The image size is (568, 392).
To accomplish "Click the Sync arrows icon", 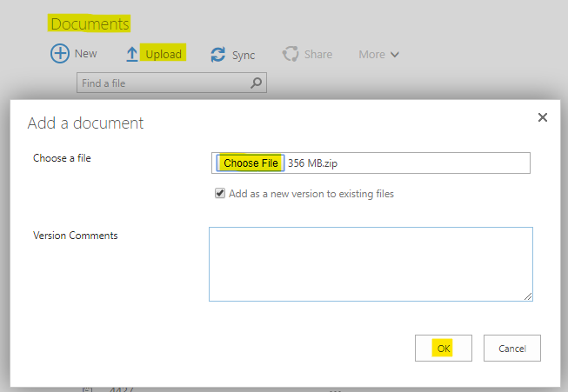I will [218, 55].
